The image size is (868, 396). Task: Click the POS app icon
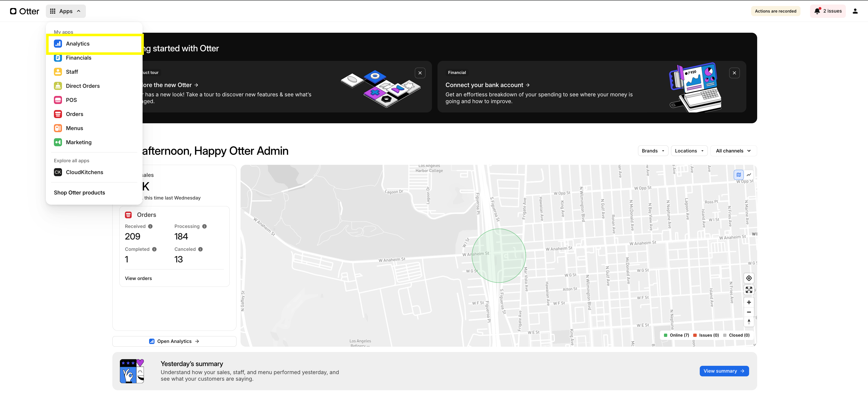(58, 100)
